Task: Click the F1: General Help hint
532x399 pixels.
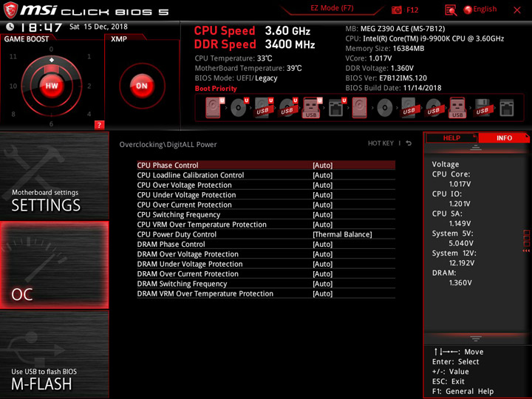Action: coord(463,391)
